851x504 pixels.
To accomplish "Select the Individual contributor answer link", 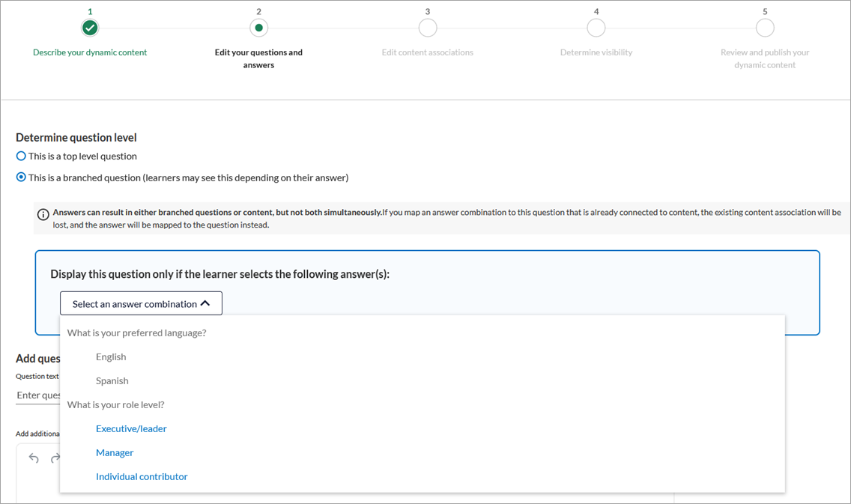I will point(142,476).
